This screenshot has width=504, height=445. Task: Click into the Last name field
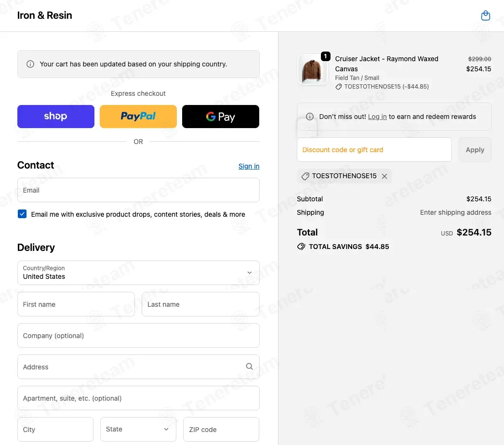tap(200, 304)
